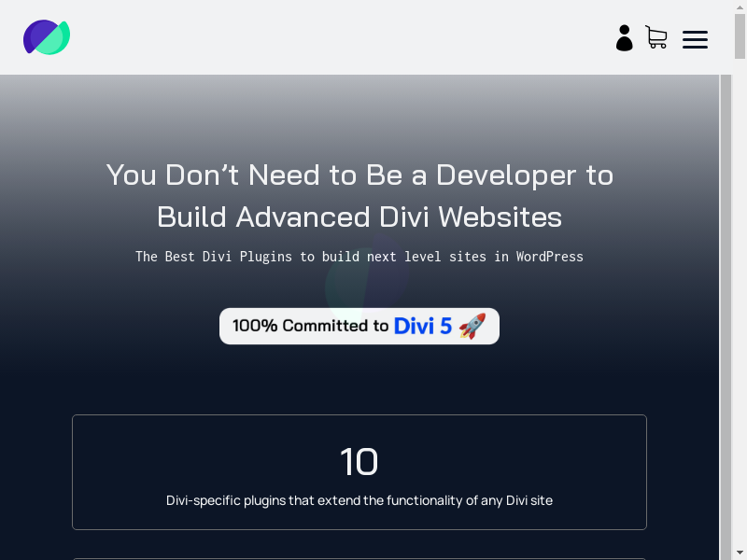Click the outer scrollbar track above the arrow
Viewport: 747px width, 560px height.
pos(740,373)
